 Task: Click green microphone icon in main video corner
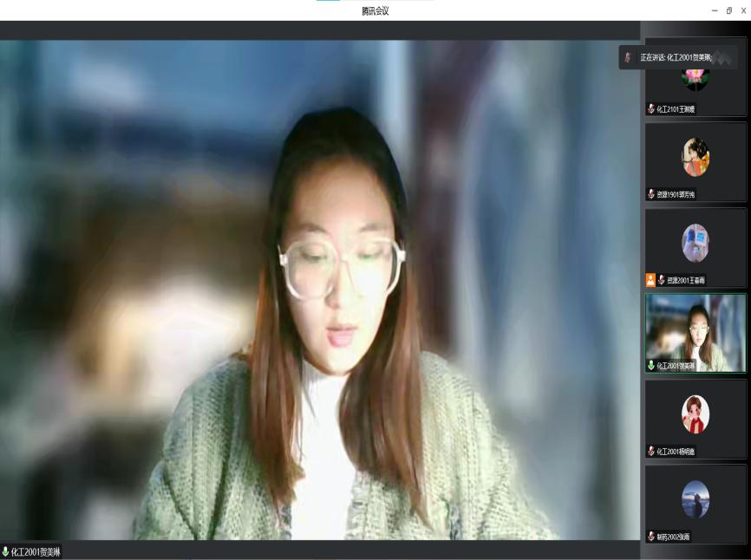pyautogui.click(x=6, y=551)
